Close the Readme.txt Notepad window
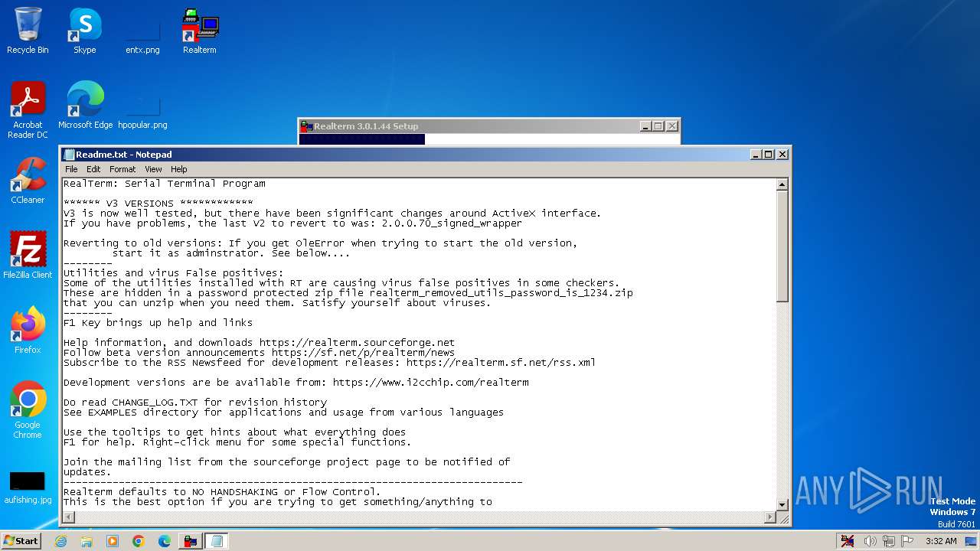The width and height of the screenshot is (980, 551). click(x=782, y=154)
